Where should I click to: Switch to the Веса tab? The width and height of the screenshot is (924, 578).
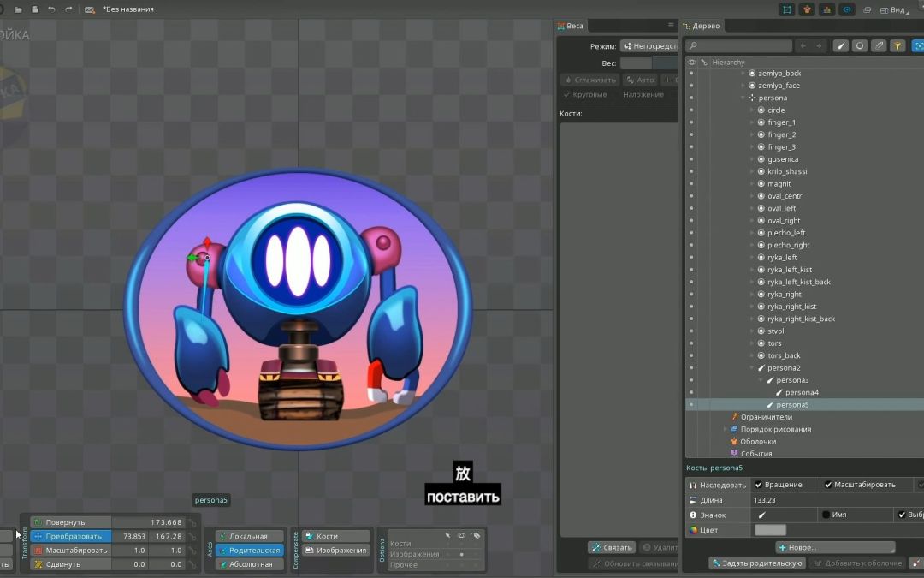coord(571,26)
